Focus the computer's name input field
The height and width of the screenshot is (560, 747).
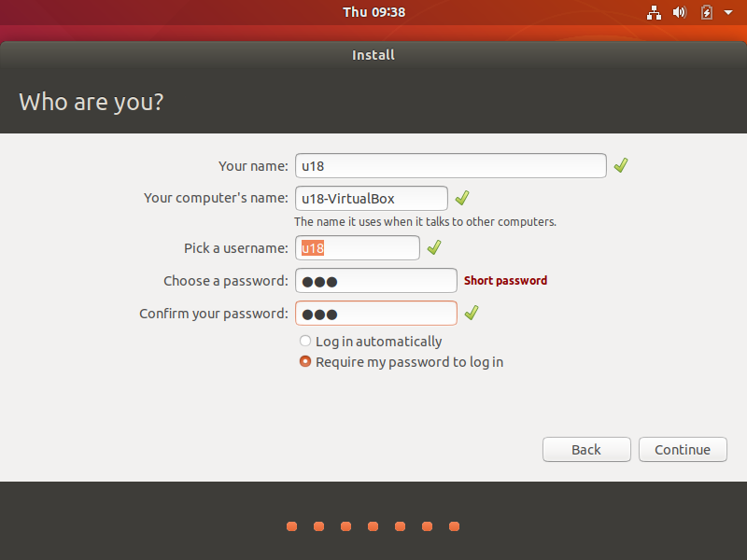tap(371, 198)
